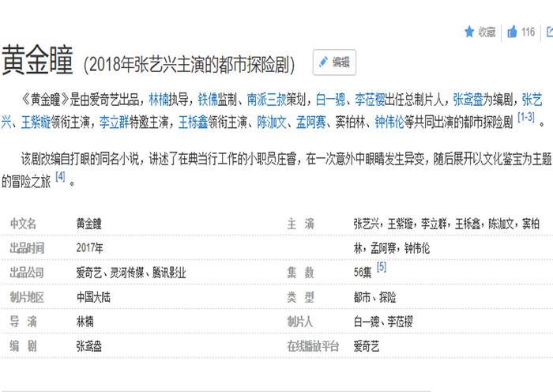Click the 收藏 label

tap(487, 32)
